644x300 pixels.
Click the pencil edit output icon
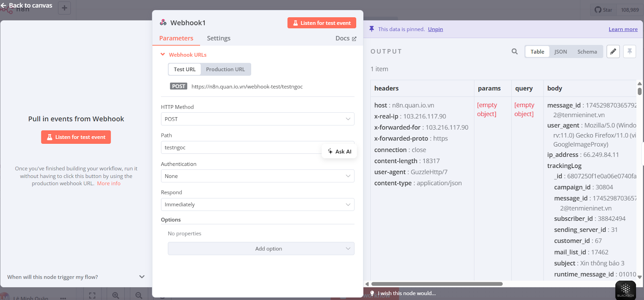tap(613, 52)
